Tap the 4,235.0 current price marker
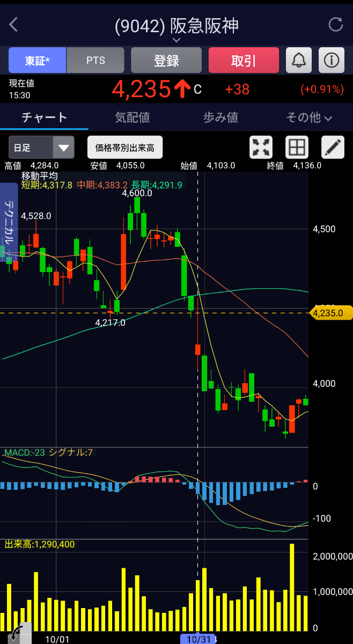This screenshot has height=644, width=353. [330, 313]
